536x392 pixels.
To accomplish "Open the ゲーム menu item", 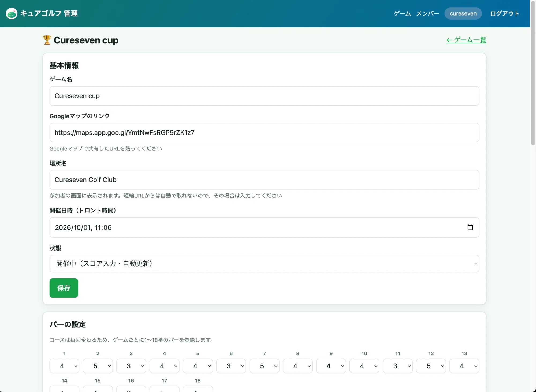I will (402, 13).
